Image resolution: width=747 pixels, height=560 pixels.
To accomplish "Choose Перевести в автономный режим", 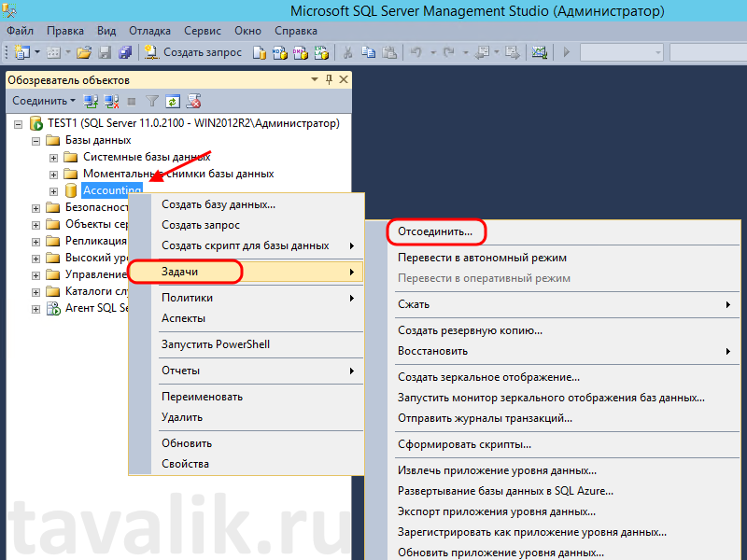I will [x=554, y=259].
